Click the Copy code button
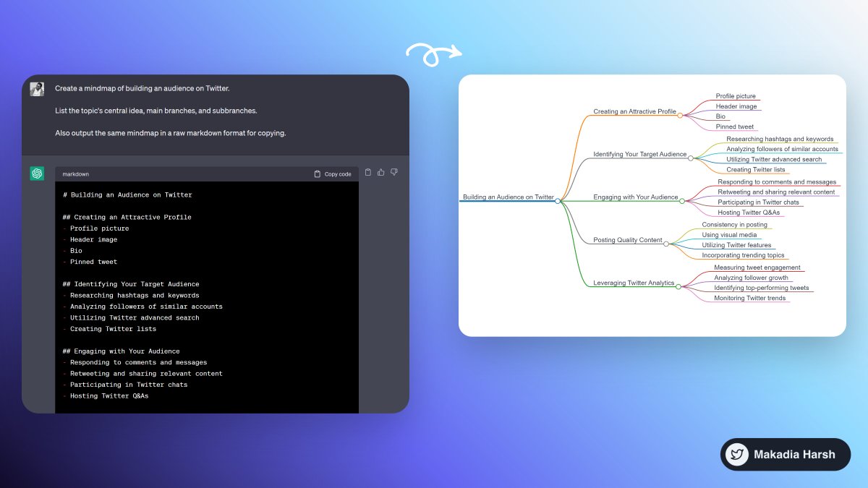Image resolution: width=868 pixels, height=488 pixels. tap(333, 174)
